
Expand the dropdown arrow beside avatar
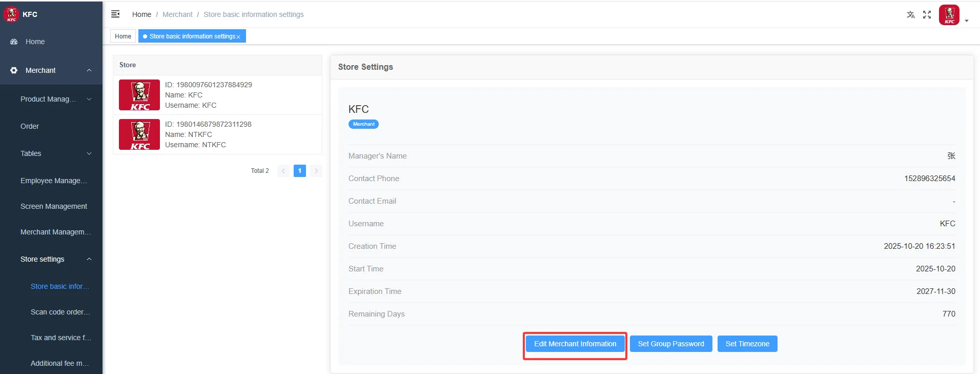pyautogui.click(x=967, y=21)
